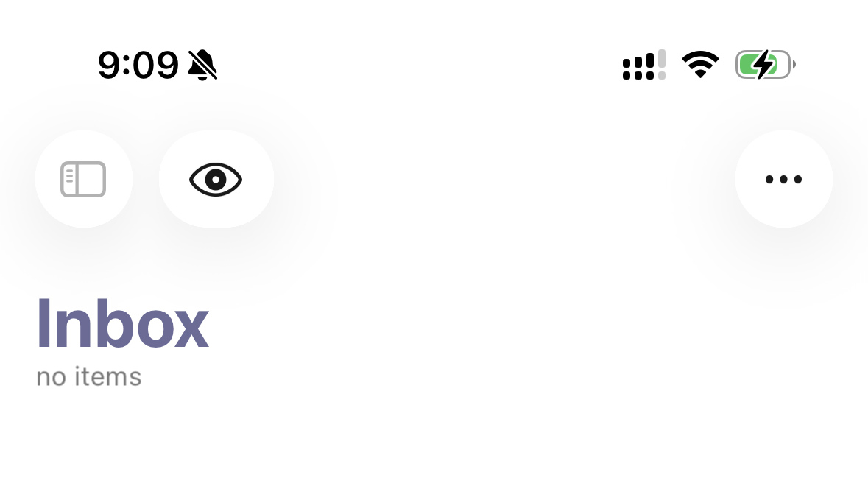Click the crossed-out bell beside the time
This screenshot has width=868, height=489.
pyautogui.click(x=202, y=65)
